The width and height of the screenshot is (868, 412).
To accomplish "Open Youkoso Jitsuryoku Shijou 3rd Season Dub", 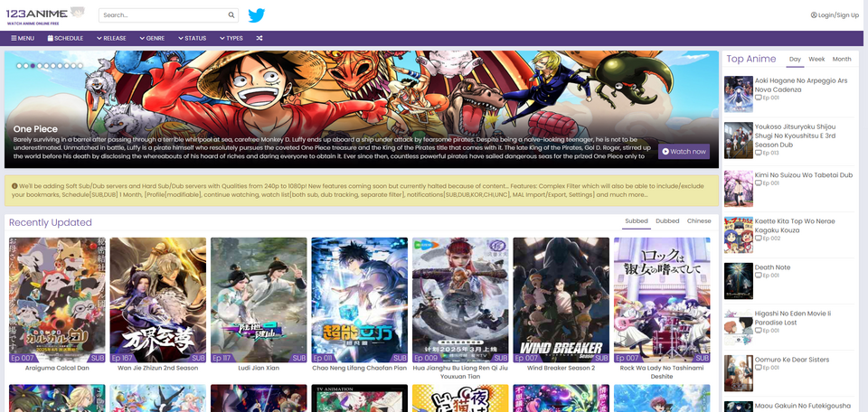I will [x=795, y=136].
